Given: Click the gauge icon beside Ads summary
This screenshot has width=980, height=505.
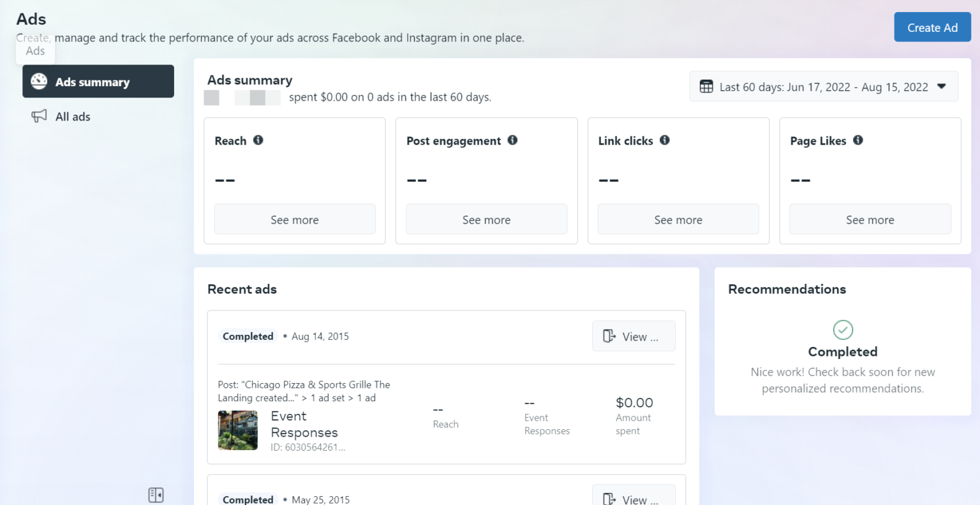Looking at the screenshot, I should coord(40,81).
